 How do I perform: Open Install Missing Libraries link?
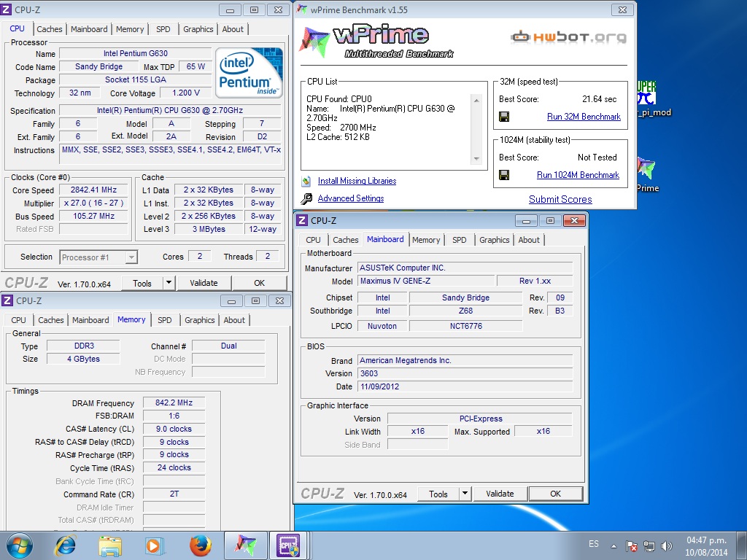coord(357,181)
